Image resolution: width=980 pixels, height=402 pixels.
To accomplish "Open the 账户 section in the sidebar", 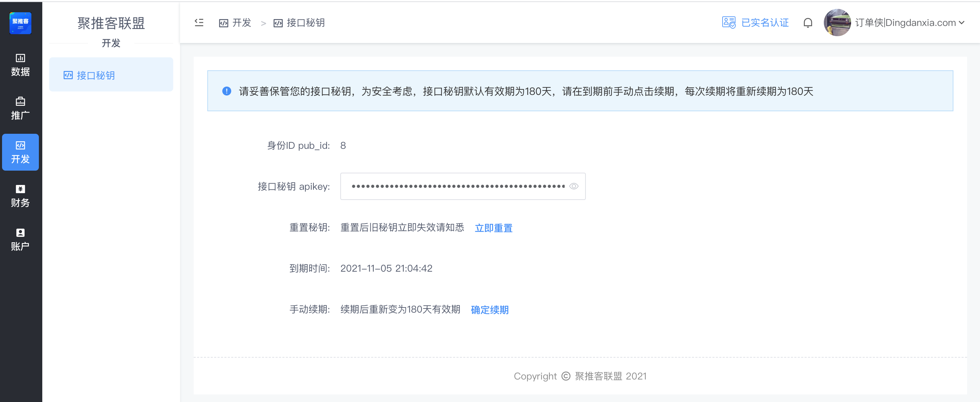I will [20, 240].
